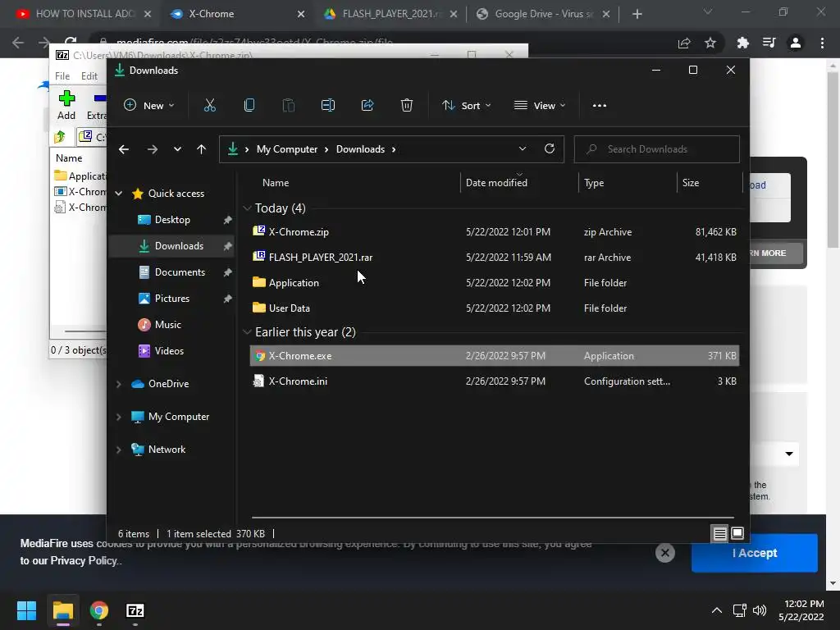Viewport: 840px width, 630px height.
Task: Dismiss the cookie banner X icon
Action: pos(664,553)
